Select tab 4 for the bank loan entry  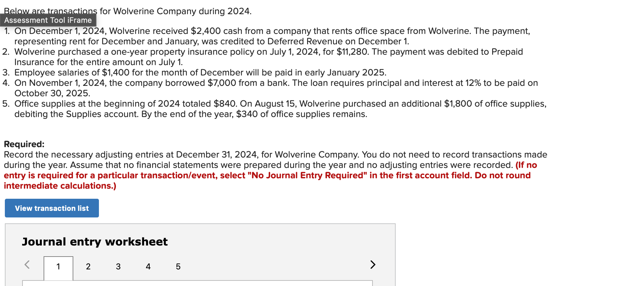pyautogui.click(x=148, y=267)
